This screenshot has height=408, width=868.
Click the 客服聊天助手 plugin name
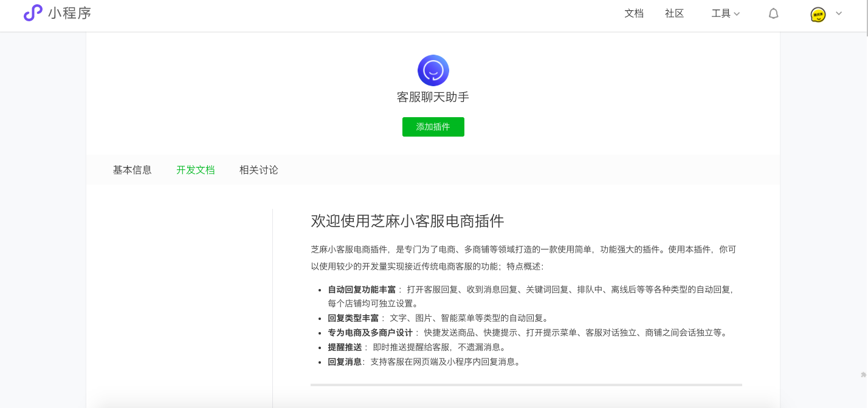[x=433, y=97]
